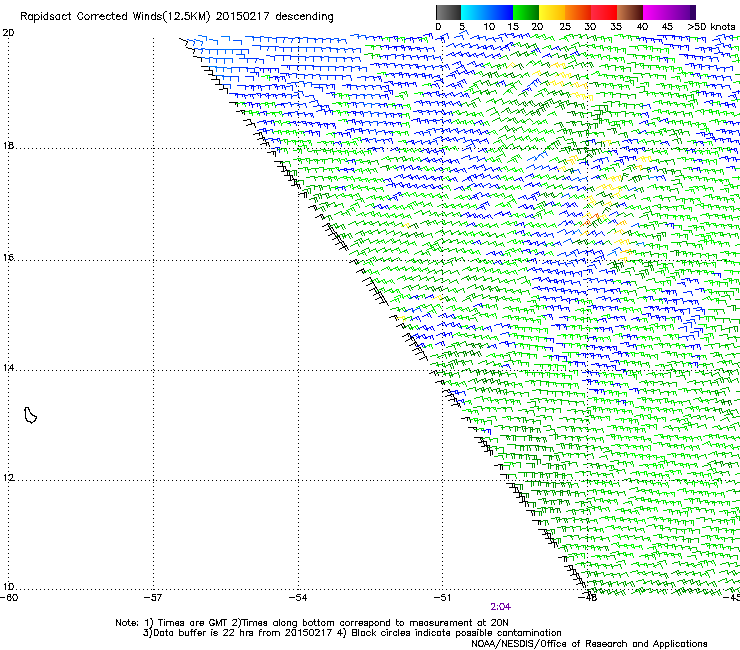Click the '40' legend scale label

pos(642,27)
